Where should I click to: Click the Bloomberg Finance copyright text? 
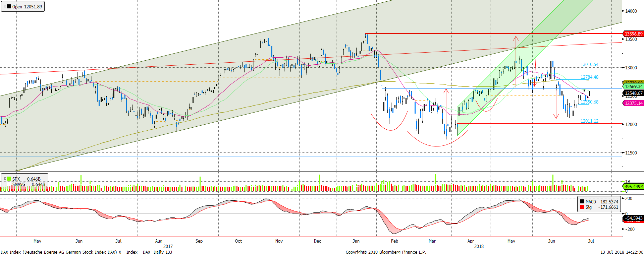[386, 252]
